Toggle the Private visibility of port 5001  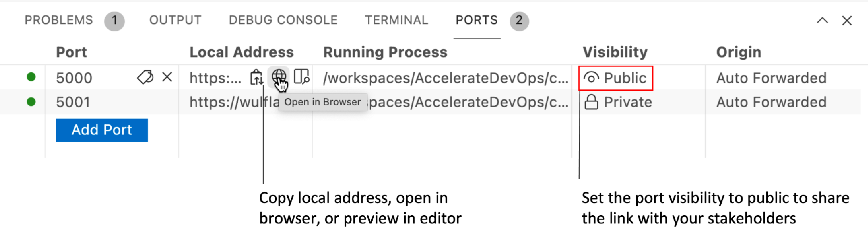pyautogui.click(x=618, y=102)
